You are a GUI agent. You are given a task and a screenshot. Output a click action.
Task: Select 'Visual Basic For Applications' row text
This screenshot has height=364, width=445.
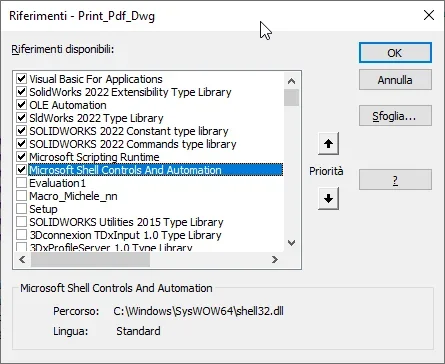[96, 79]
